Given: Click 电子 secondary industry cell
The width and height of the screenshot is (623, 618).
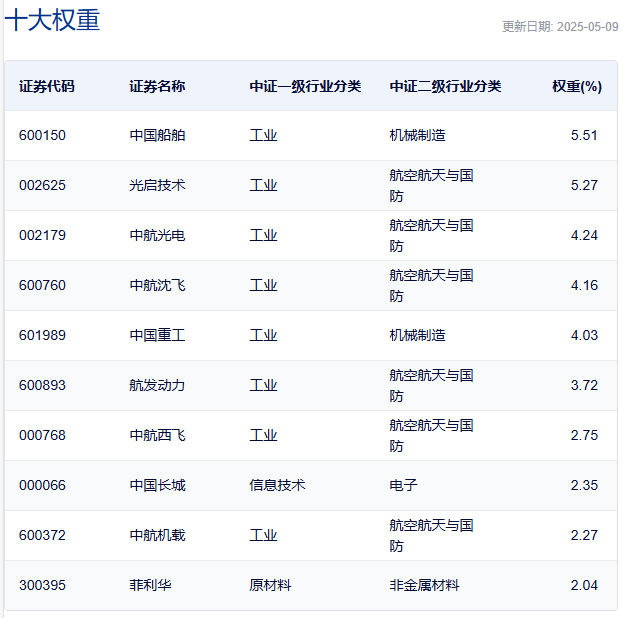Looking at the screenshot, I should point(404,485).
